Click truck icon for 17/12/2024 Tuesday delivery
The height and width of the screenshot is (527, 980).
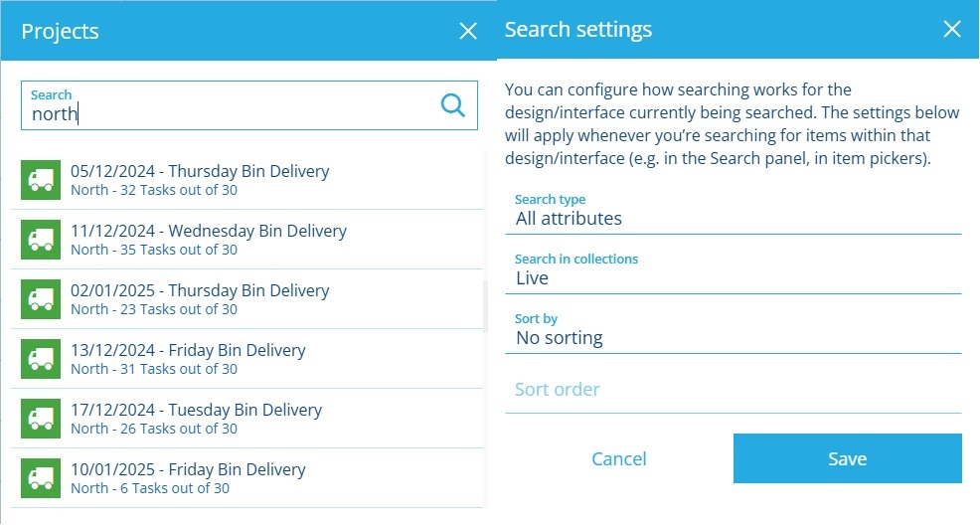41,419
